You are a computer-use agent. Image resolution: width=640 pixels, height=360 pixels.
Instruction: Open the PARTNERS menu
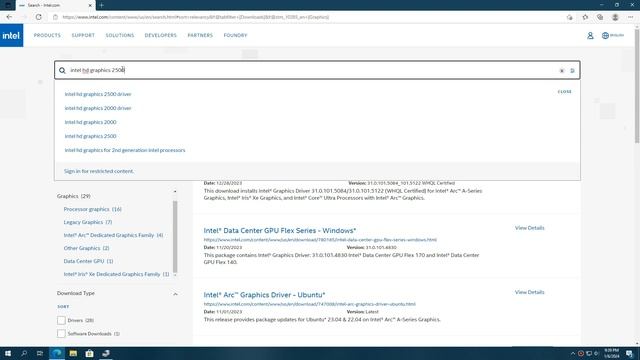click(x=200, y=36)
